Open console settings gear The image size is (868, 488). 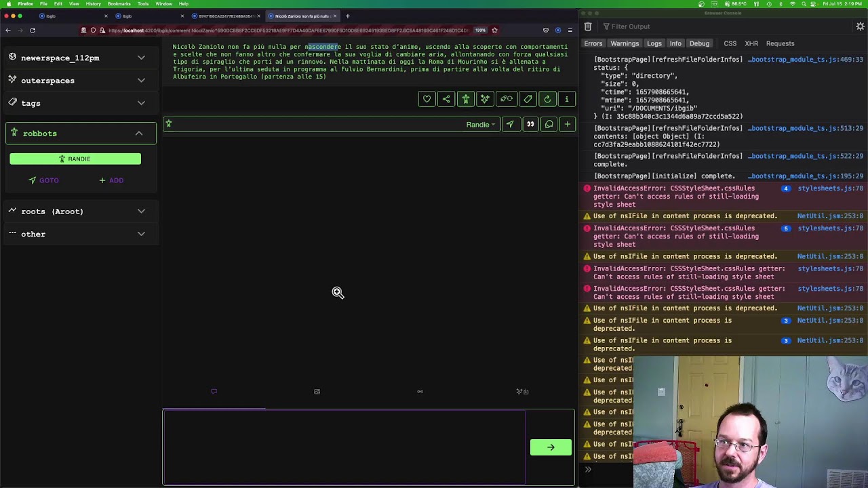pyautogui.click(x=860, y=26)
